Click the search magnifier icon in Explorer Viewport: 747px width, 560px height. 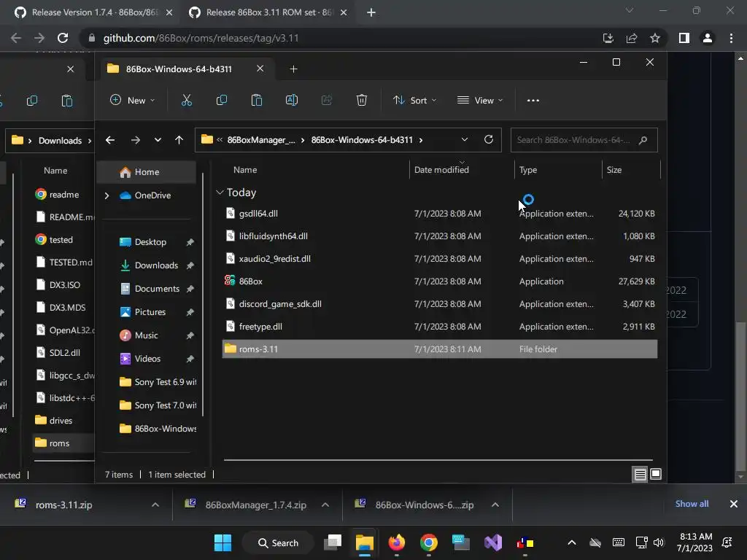point(643,140)
